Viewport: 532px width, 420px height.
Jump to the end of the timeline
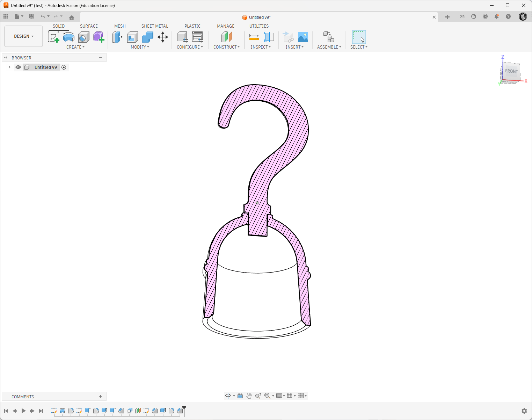41,411
